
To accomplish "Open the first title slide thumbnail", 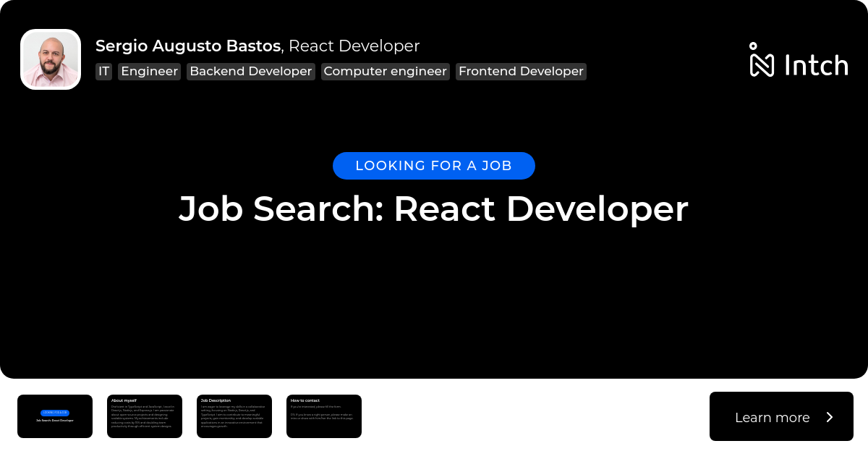I will [x=55, y=416].
